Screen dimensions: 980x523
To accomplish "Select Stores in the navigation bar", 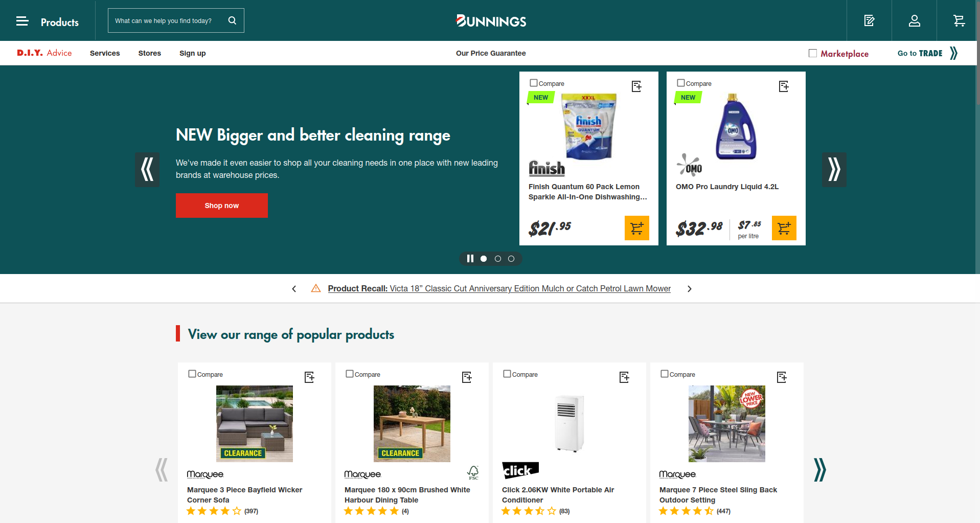I will [x=149, y=53].
